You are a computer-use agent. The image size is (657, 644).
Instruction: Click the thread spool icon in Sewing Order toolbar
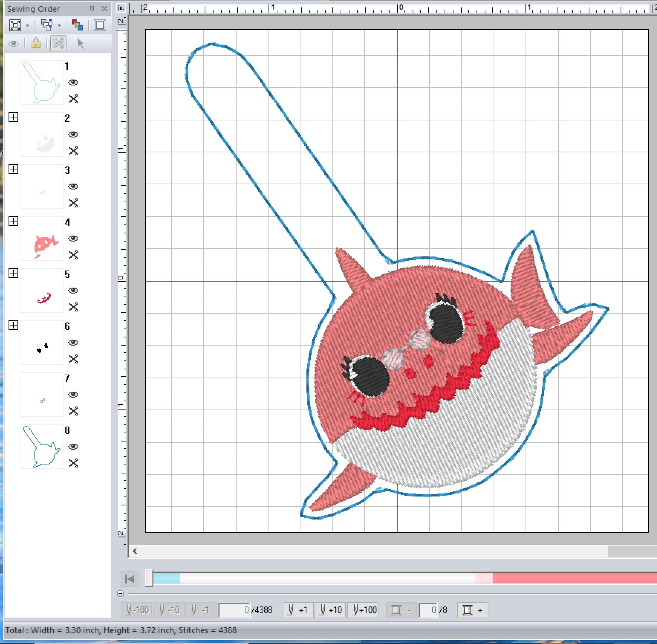pos(100,25)
